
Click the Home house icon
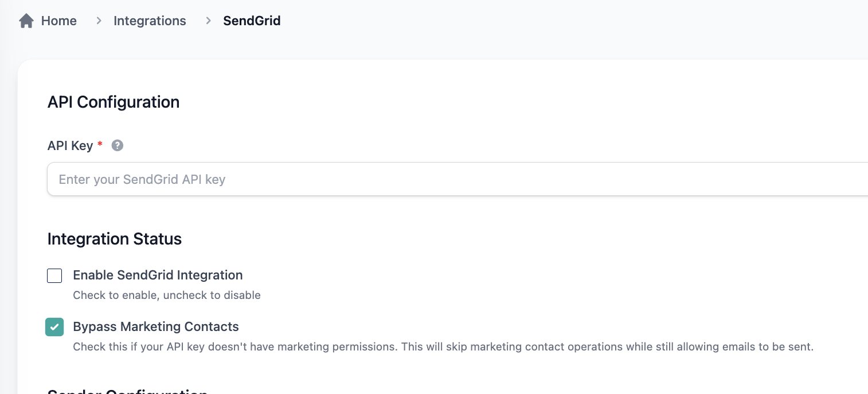[x=26, y=21]
